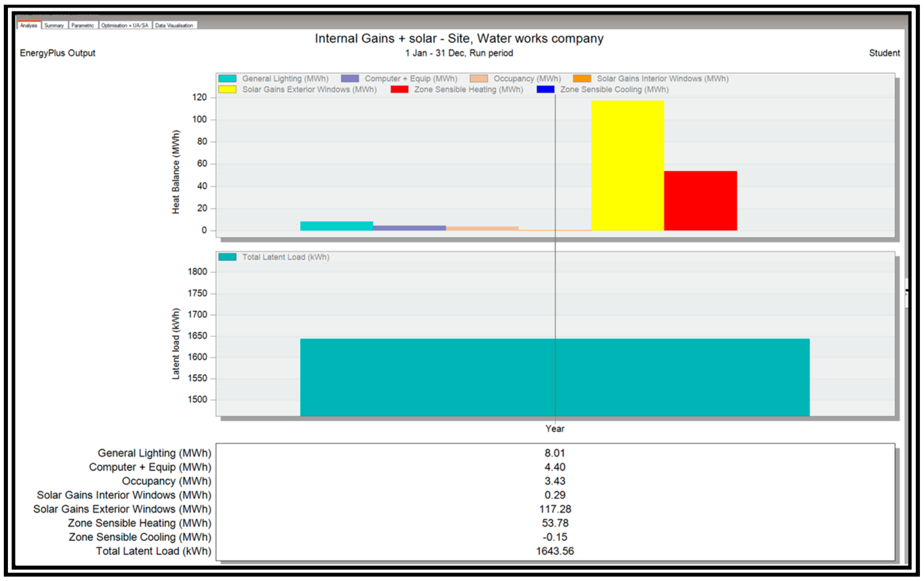Open the Data Visualisation tab
The image size is (924, 581).
point(174,25)
